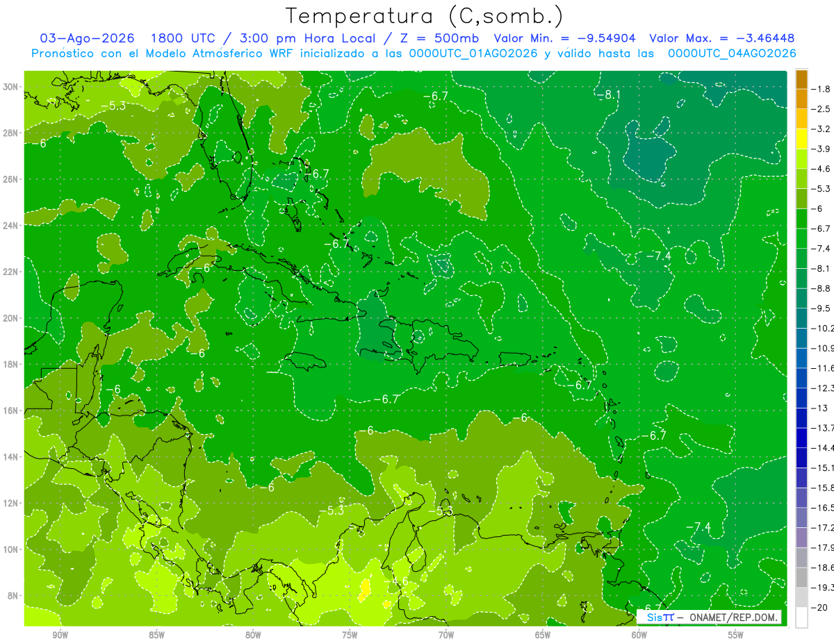The height and width of the screenshot is (644, 834).
Task: Click the teal swatch between -9.5 and -10.2
Action: 801,318
